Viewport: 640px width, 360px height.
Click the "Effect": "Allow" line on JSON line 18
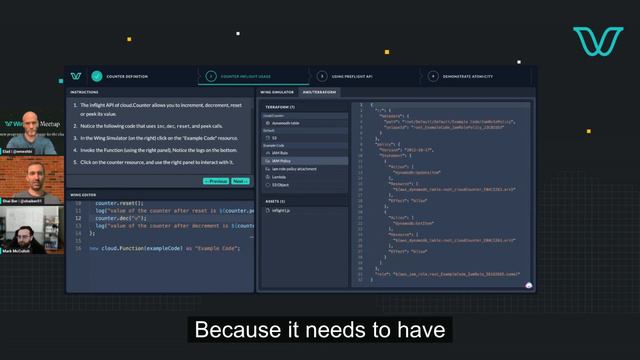408,200
